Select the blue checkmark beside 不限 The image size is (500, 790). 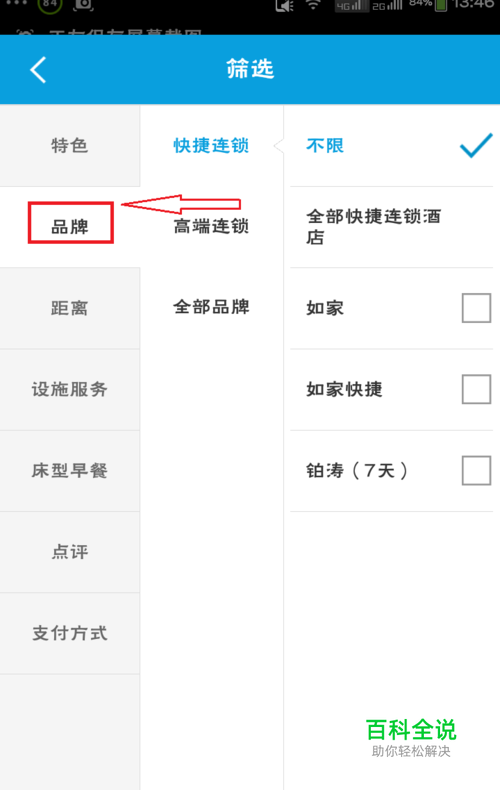point(476,146)
